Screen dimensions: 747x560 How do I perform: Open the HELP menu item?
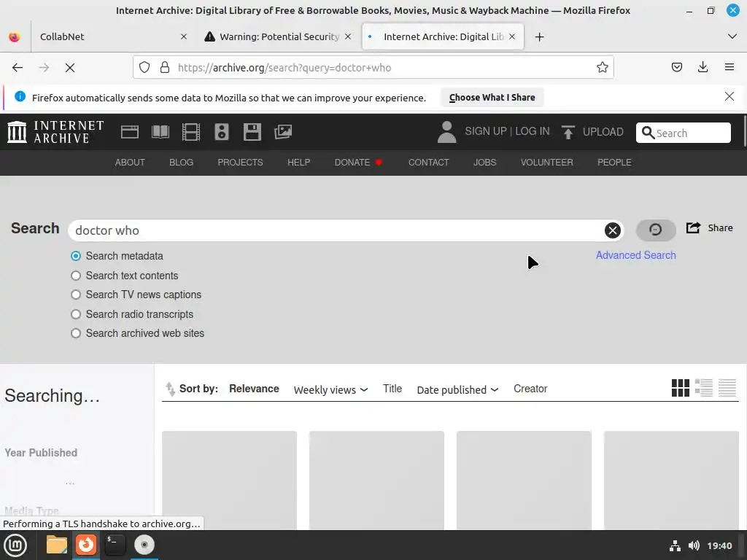[298, 163]
